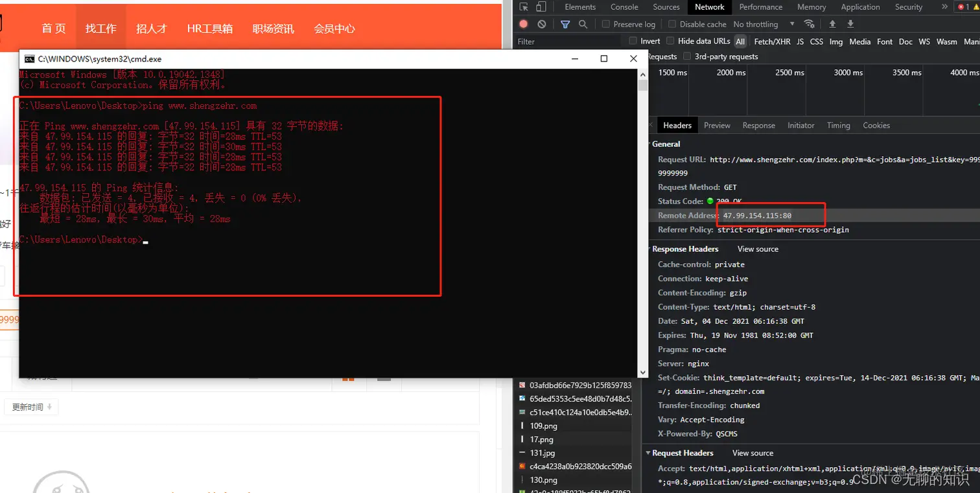Enable the Preserve log checkbox

[x=606, y=24]
